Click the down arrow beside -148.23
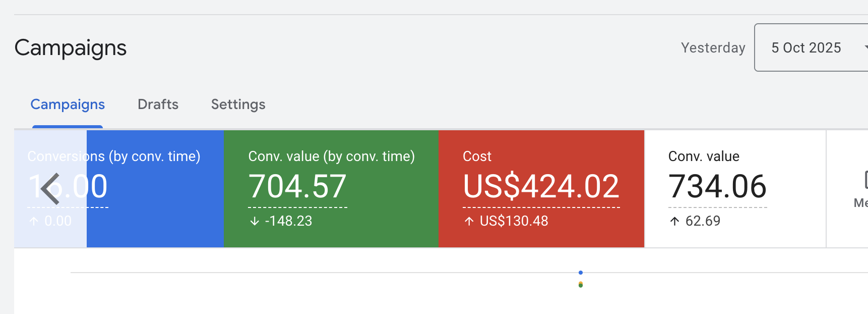868x314 pixels. 255,221
